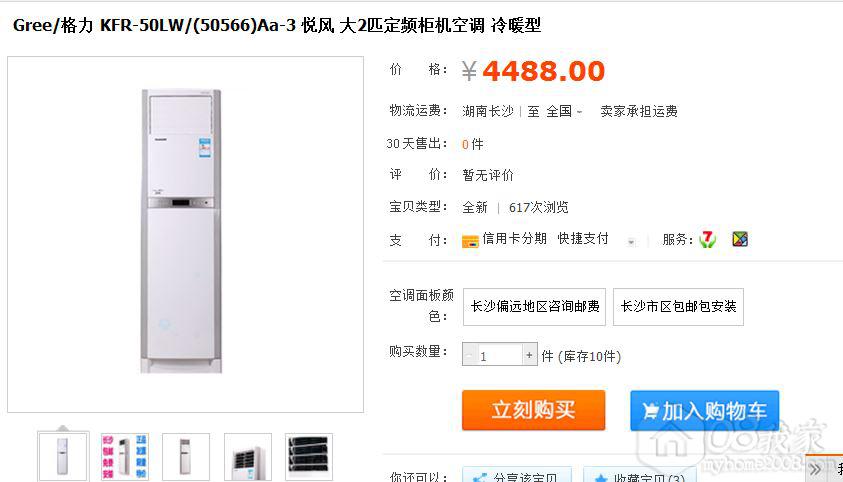Click the cart icon in 加入购物车

click(x=650, y=411)
